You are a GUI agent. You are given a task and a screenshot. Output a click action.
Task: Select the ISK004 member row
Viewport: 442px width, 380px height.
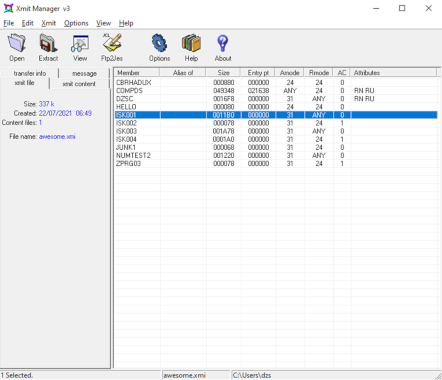276,139
